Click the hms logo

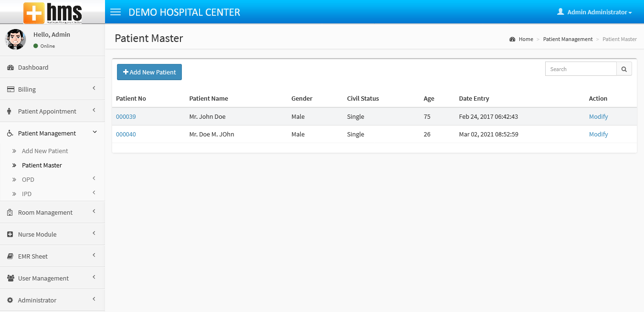pos(53,12)
